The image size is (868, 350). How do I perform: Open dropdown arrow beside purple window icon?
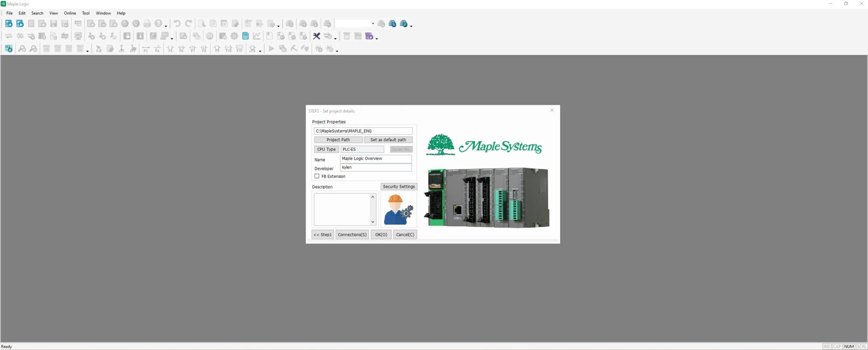pos(377,38)
